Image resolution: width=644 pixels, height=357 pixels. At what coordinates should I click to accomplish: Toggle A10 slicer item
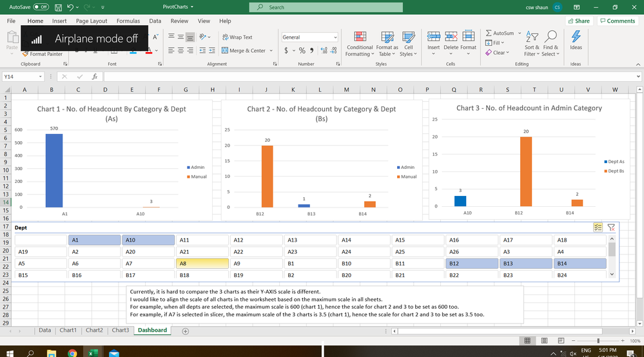click(148, 240)
